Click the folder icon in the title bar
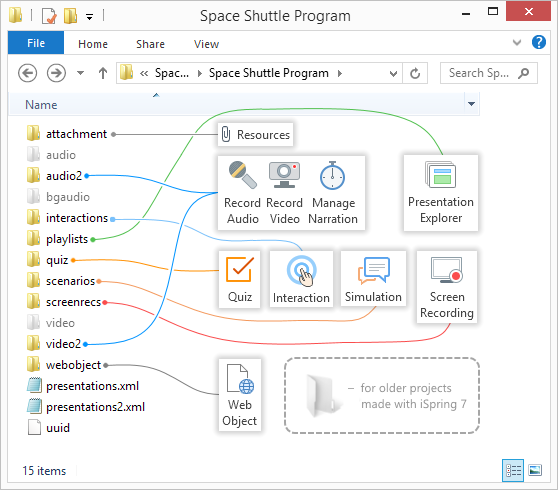 (x=15, y=15)
